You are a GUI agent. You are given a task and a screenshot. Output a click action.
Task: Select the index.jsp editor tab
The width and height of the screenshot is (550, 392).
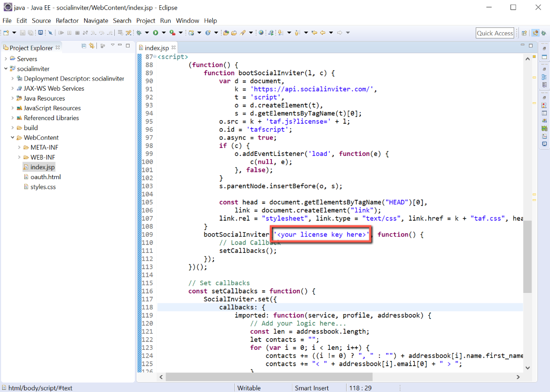point(156,48)
